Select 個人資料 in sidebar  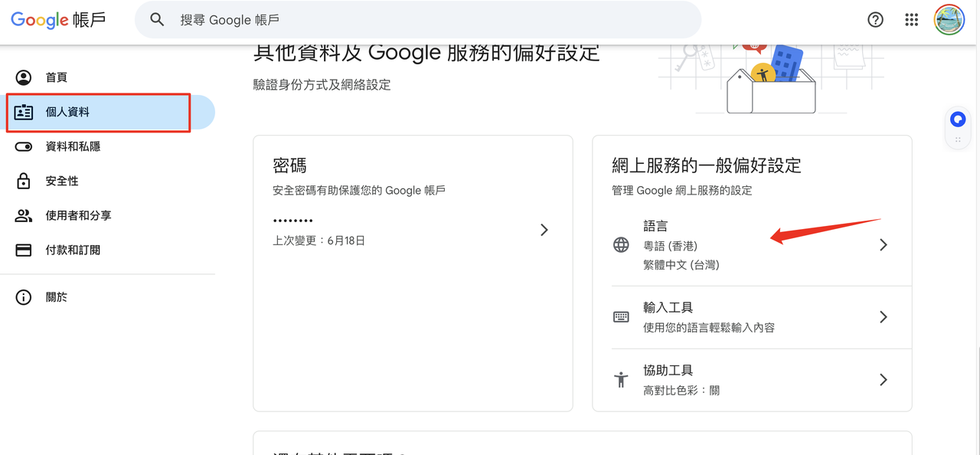point(67,112)
